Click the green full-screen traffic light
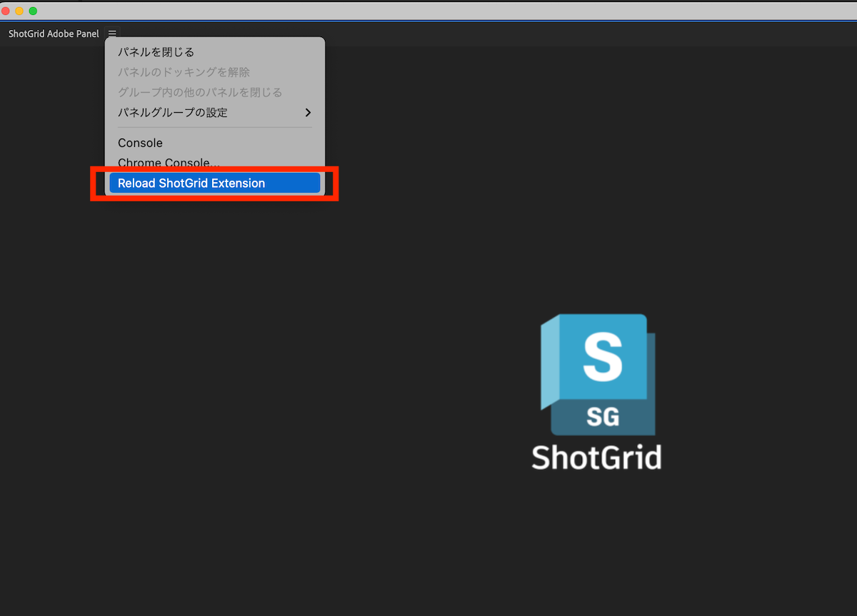This screenshot has width=857, height=616. pyautogui.click(x=32, y=10)
